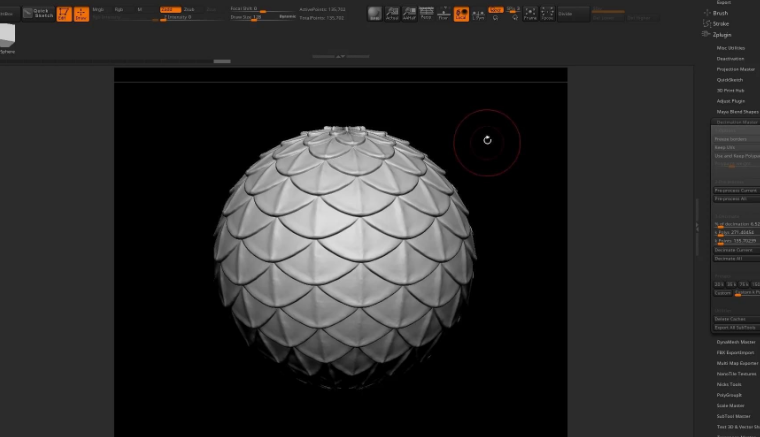Click the AAHalf view icon
The image size is (760, 437).
409,14
